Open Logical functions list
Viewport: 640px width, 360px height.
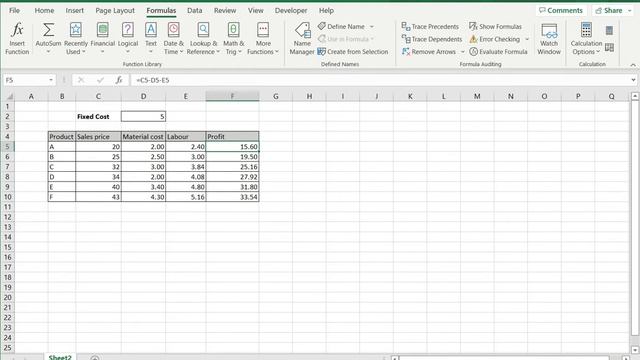point(128,38)
